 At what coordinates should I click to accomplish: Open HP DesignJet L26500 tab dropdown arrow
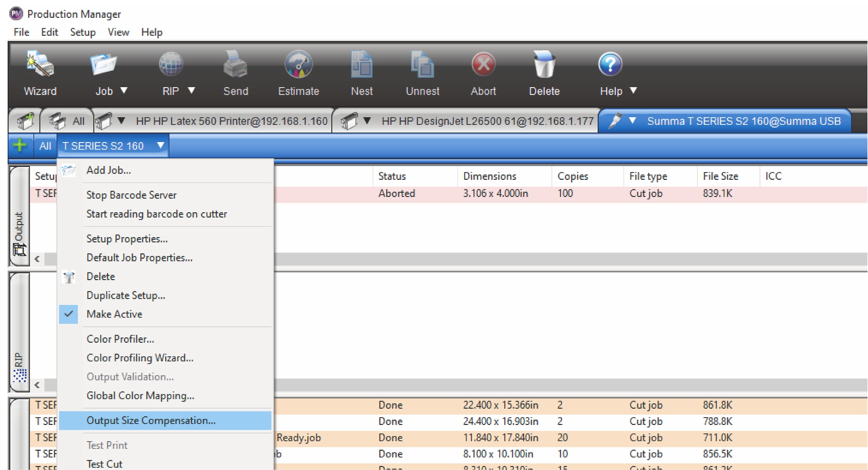point(367,120)
